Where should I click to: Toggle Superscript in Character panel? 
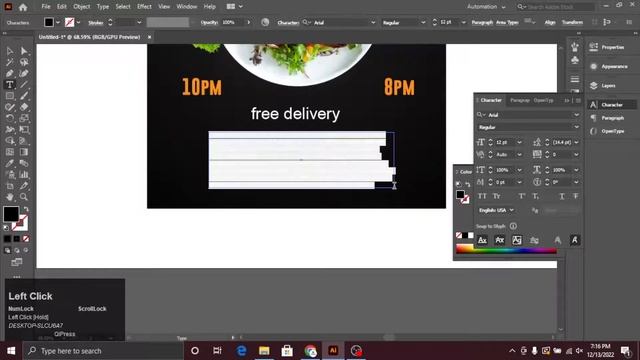pyautogui.click(x=522, y=196)
